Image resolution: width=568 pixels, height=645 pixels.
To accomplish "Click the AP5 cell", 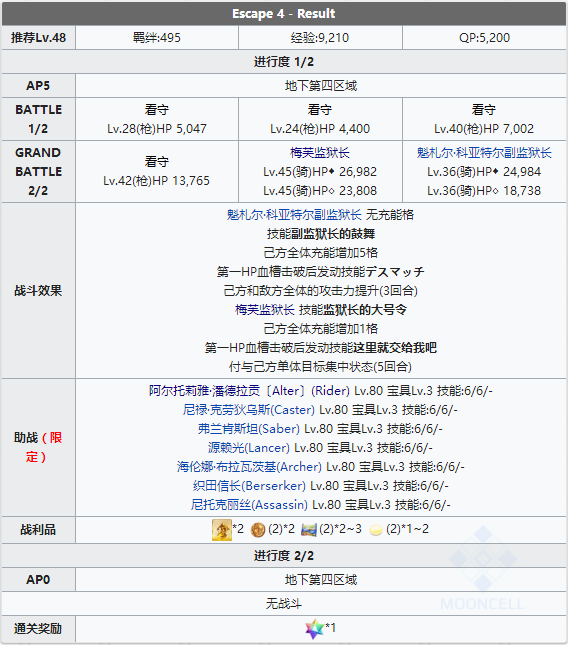I will (38, 86).
